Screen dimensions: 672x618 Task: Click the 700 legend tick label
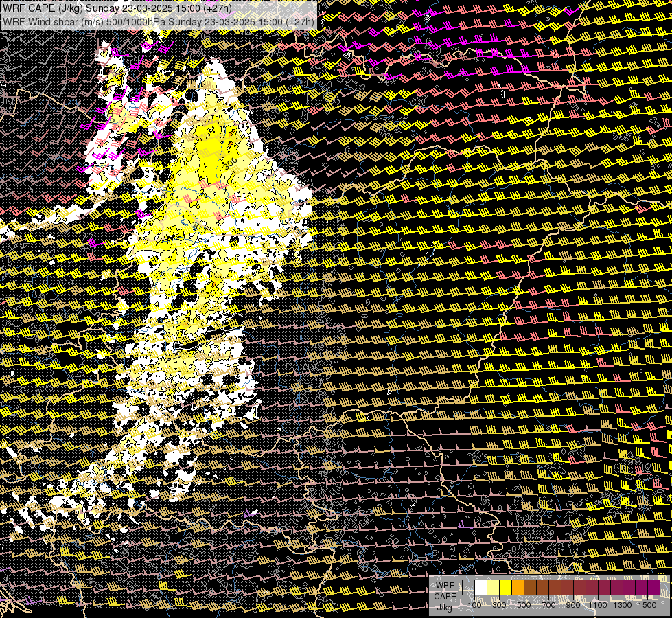click(x=549, y=605)
